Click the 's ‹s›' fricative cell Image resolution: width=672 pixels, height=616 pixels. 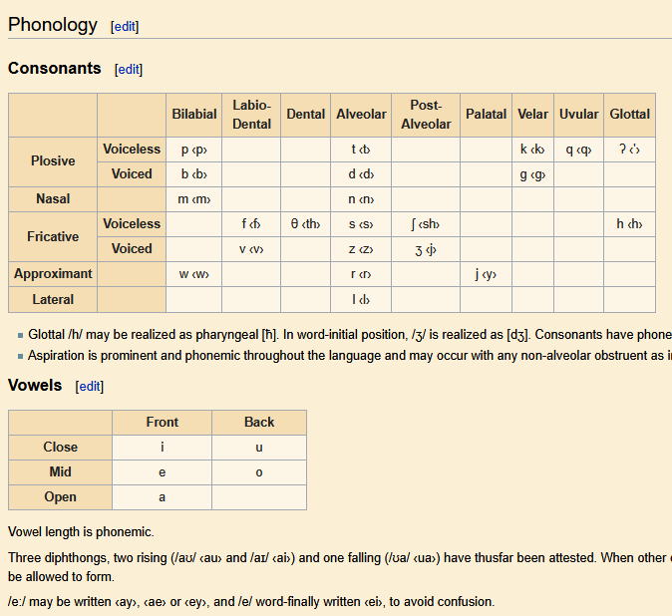(x=361, y=224)
